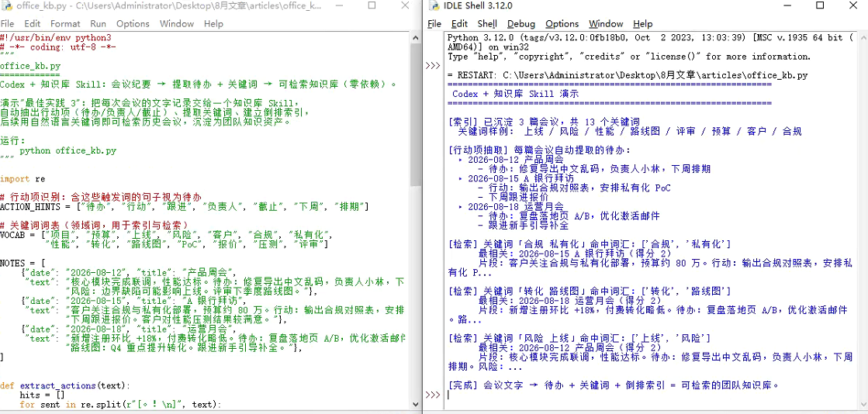The width and height of the screenshot is (868, 414).
Task: Click the Python icon in editor title bar
Action: pos(8,5)
